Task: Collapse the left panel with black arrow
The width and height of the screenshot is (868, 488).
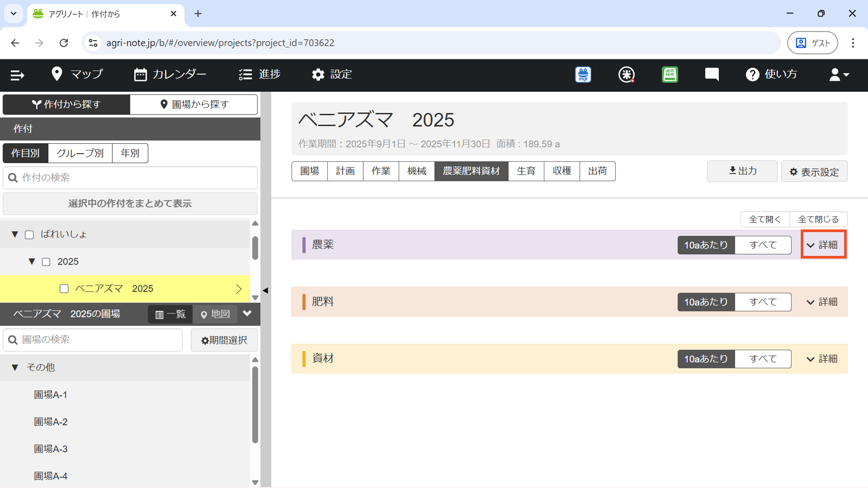Action: click(266, 291)
